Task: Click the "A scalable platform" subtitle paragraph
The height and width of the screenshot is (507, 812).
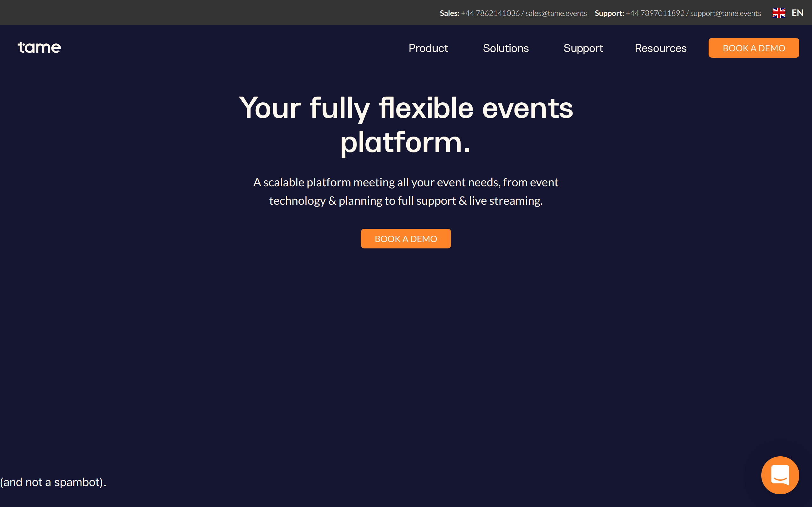Action: click(406, 191)
